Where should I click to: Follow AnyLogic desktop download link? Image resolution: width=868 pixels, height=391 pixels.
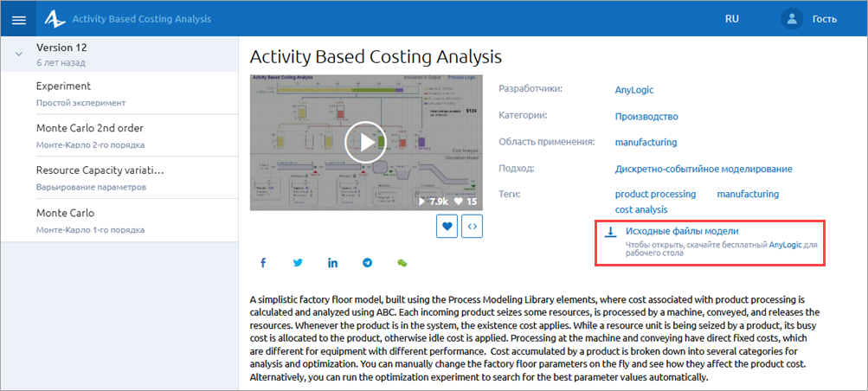coord(786,245)
